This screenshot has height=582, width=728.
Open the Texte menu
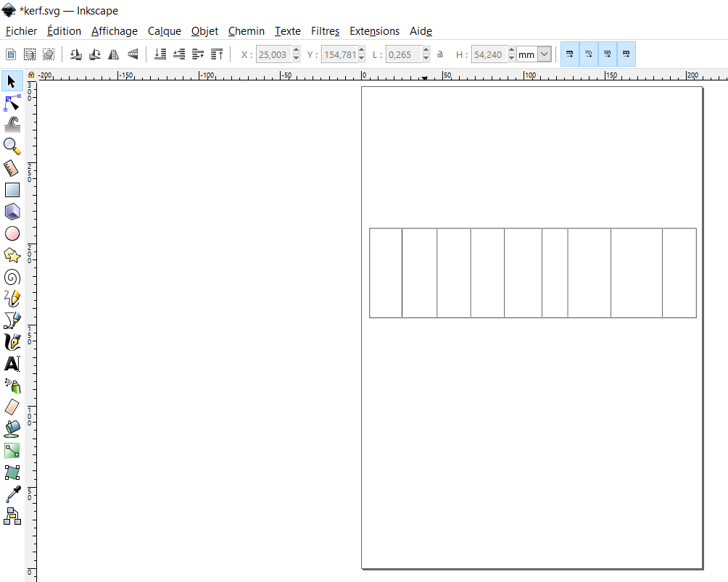[287, 31]
